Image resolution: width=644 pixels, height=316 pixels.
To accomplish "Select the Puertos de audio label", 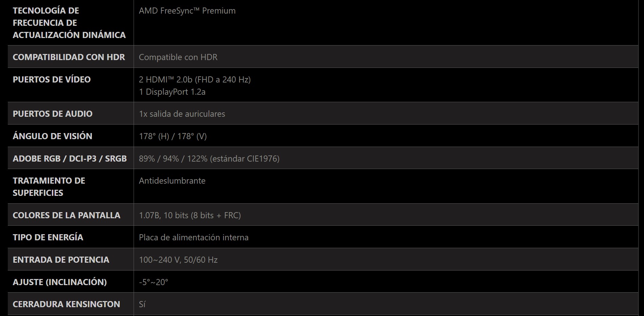I will coord(53,114).
